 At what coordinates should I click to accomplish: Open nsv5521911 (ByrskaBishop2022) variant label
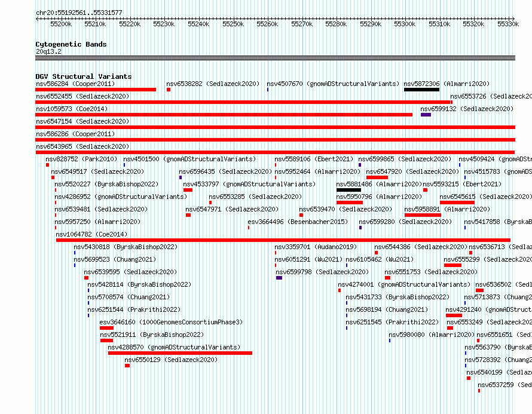tap(152, 335)
